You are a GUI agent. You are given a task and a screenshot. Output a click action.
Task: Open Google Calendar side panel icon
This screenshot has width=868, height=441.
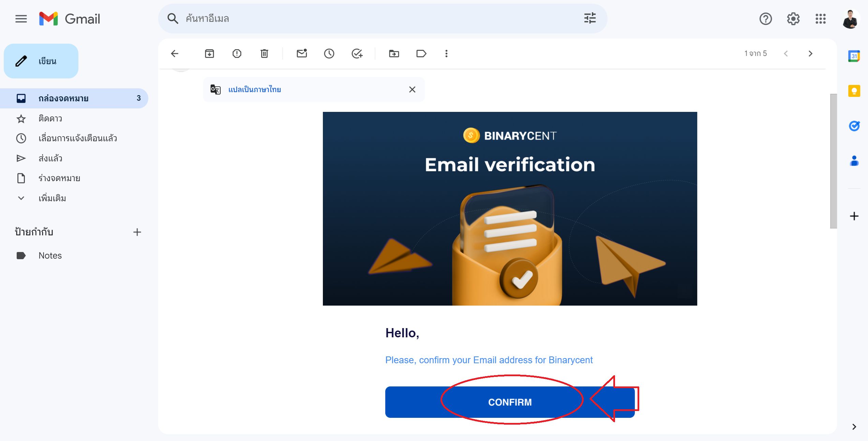pyautogui.click(x=854, y=56)
